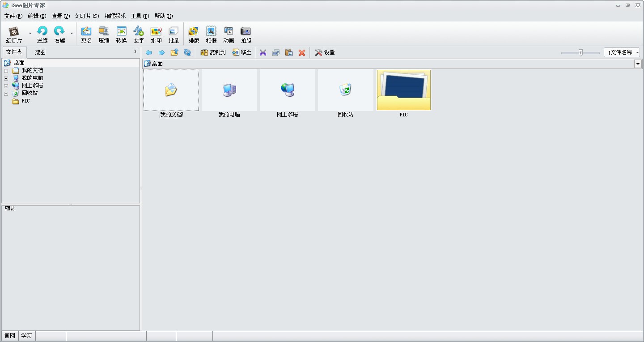Select 我的电脑 in the folder tree
The image size is (644, 342).
(x=33, y=78)
